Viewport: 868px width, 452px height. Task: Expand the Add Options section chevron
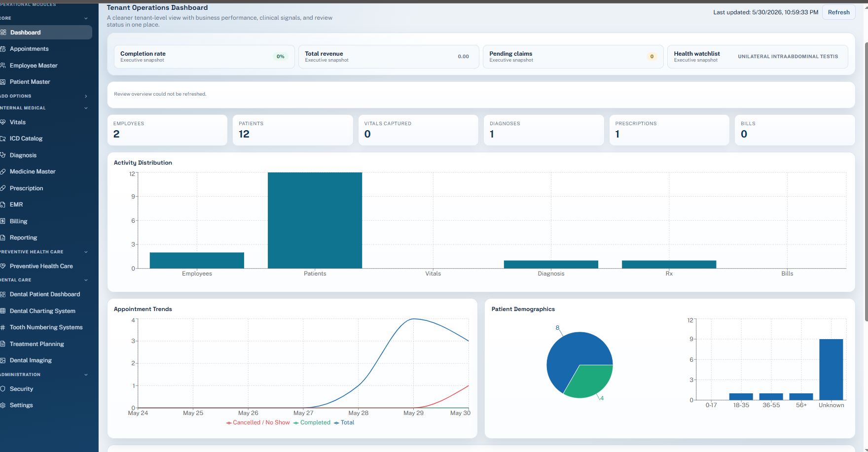(86, 96)
